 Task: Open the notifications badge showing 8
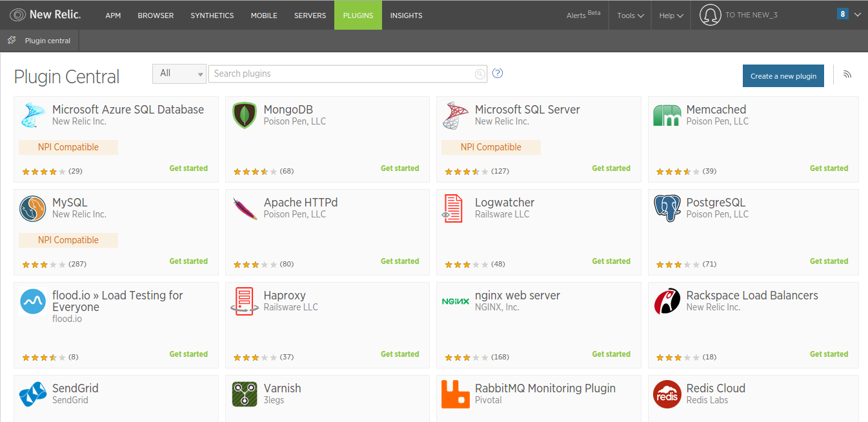pyautogui.click(x=842, y=14)
